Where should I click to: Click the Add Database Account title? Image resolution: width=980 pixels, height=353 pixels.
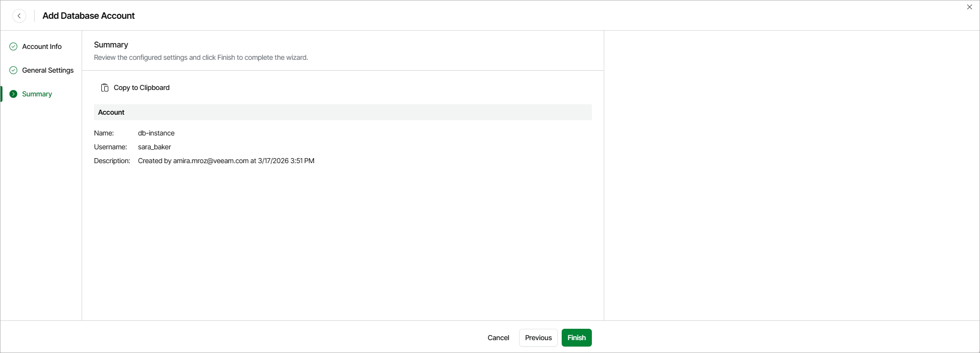click(89, 16)
